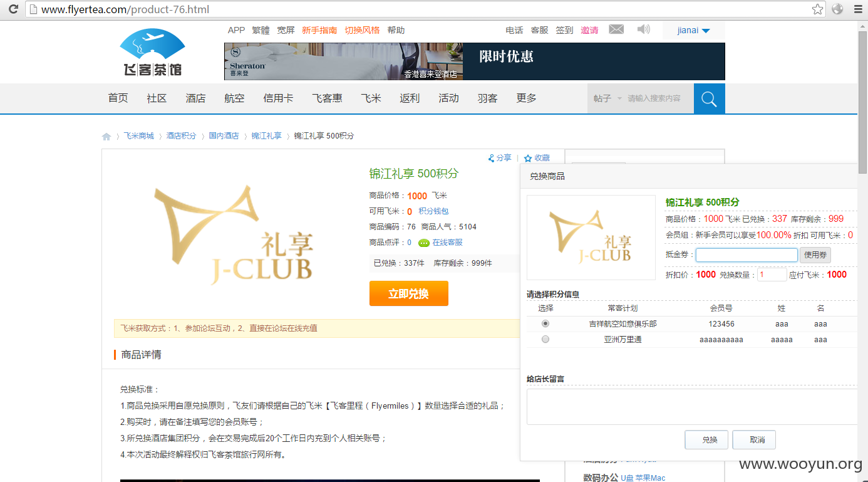Click the 宽屏 widescreen link
The height and width of the screenshot is (482, 868).
(x=286, y=30)
